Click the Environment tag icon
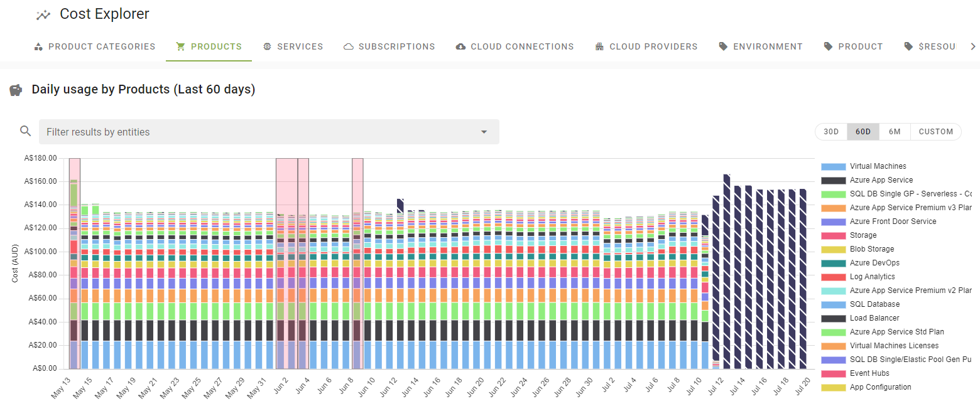Screen dimensions: 980x416 click(723, 46)
